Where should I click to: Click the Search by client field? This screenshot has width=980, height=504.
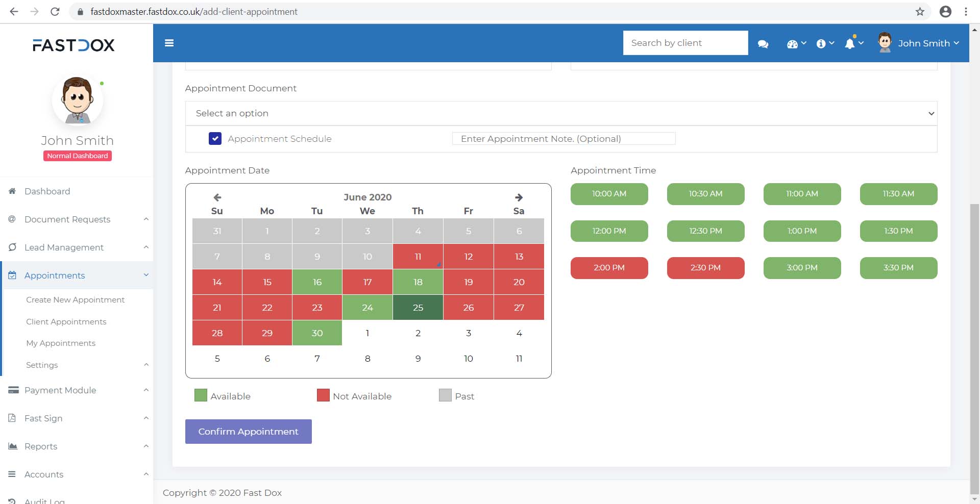pos(685,43)
